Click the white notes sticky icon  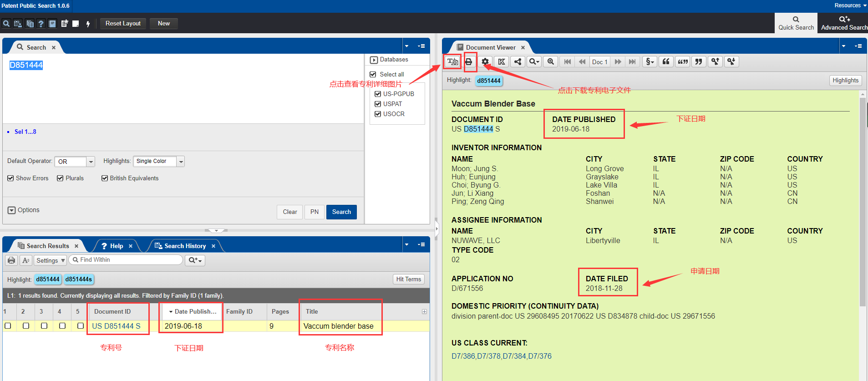point(76,24)
